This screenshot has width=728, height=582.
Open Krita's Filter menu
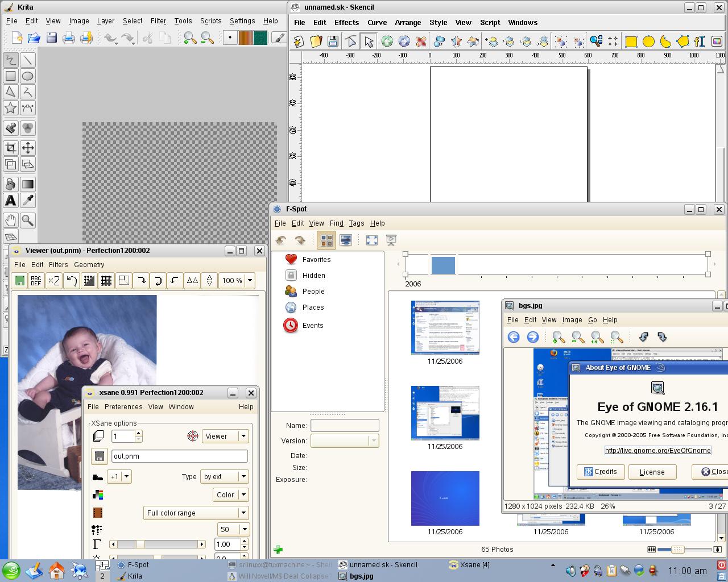tap(158, 21)
